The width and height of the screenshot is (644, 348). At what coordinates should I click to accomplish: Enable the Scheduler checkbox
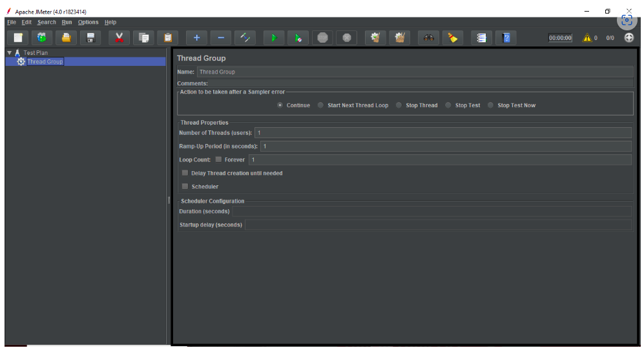(x=185, y=187)
